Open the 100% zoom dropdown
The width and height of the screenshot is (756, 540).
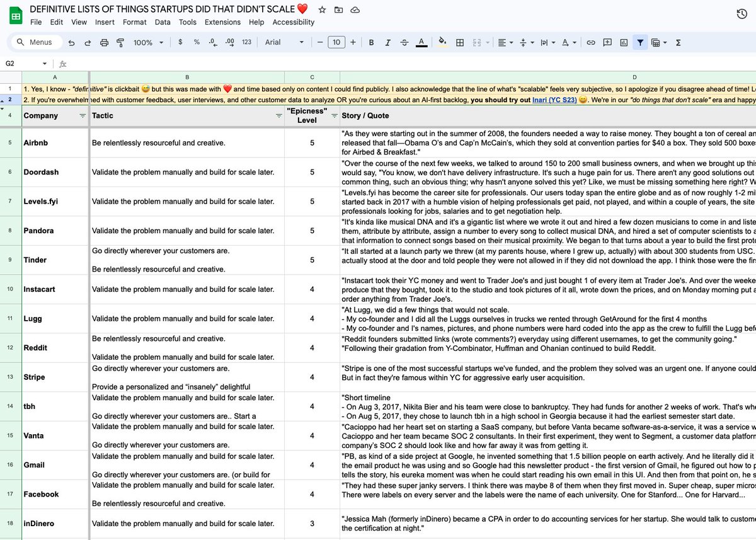coord(147,42)
